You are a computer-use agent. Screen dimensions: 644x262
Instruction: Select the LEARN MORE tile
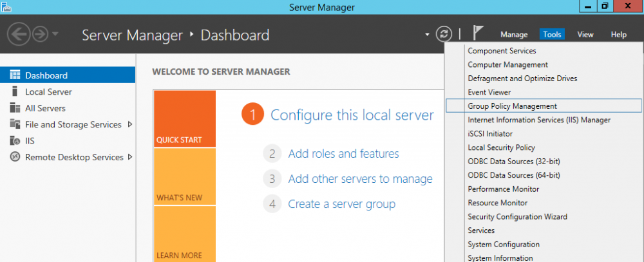184,234
